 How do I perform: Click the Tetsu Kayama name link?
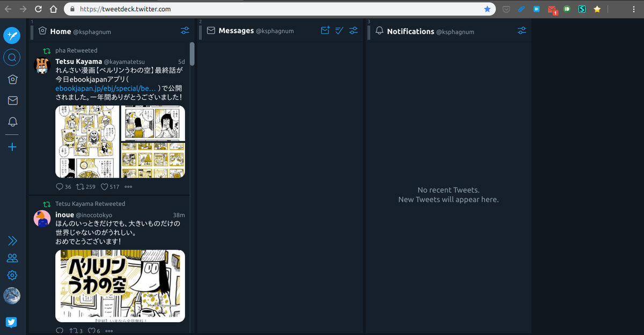pos(78,62)
